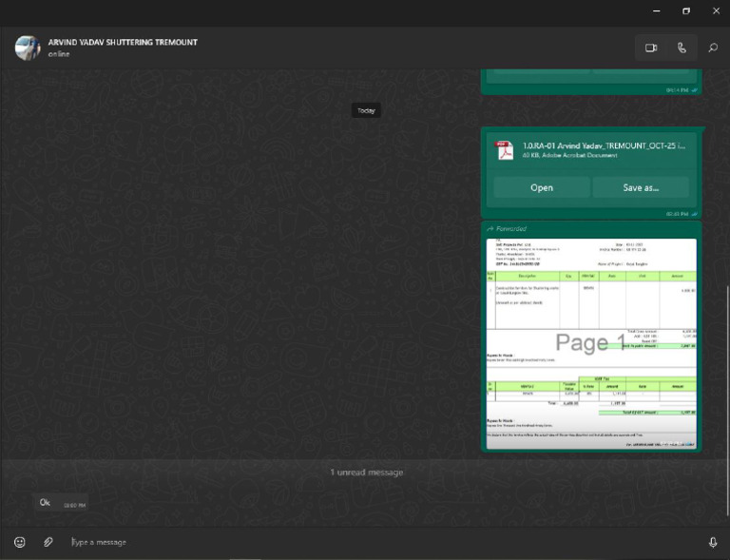730x560 pixels.
Task: Click the microphone voice message icon
Action: [x=713, y=542]
